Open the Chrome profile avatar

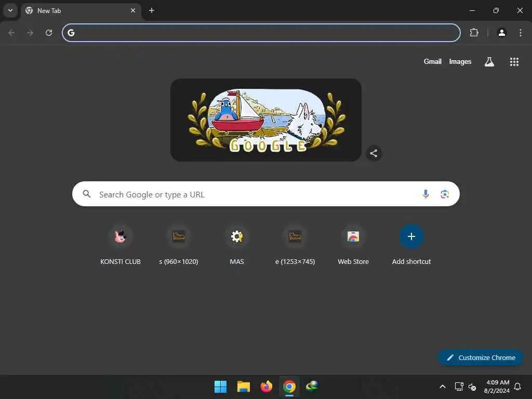[502, 33]
